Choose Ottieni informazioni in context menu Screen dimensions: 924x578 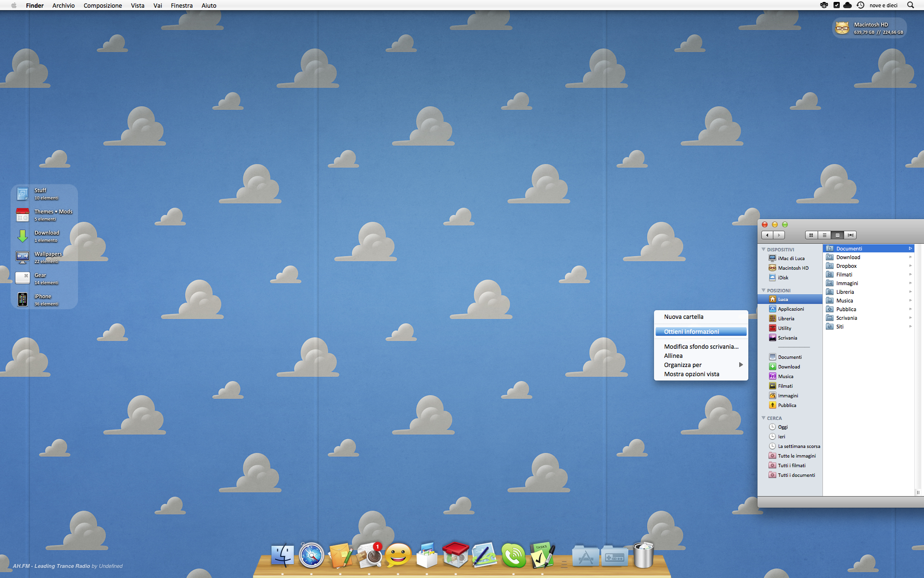(701, 332)
